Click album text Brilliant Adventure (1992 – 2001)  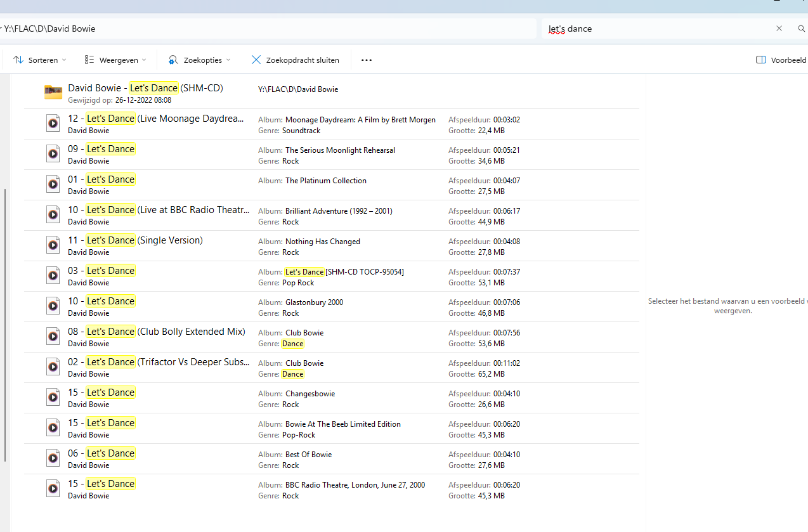pos(339,211)
